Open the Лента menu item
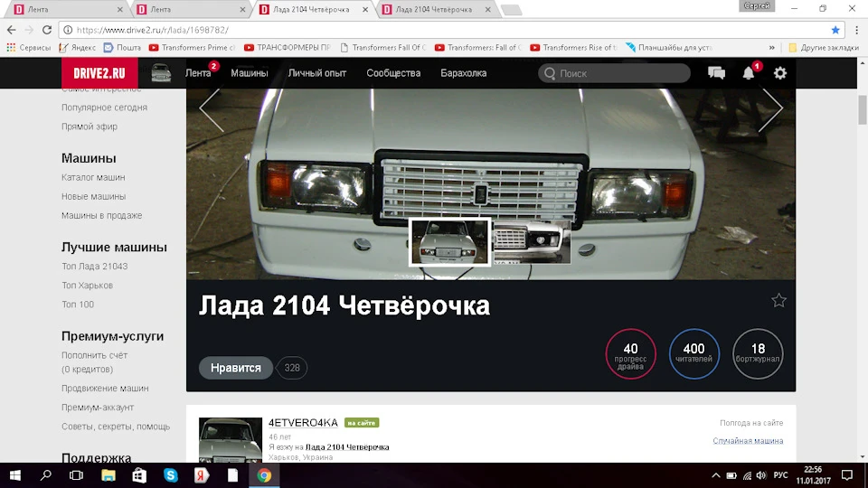 coord(198,73)
